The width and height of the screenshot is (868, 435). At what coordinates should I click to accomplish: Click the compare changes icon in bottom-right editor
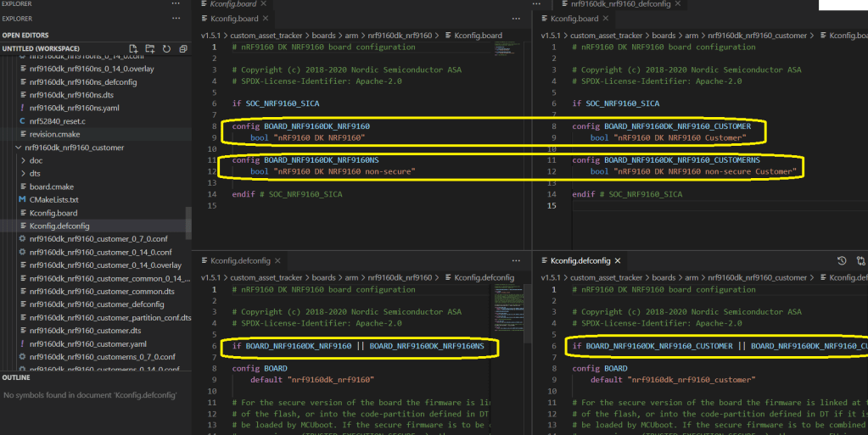[860, 261]
